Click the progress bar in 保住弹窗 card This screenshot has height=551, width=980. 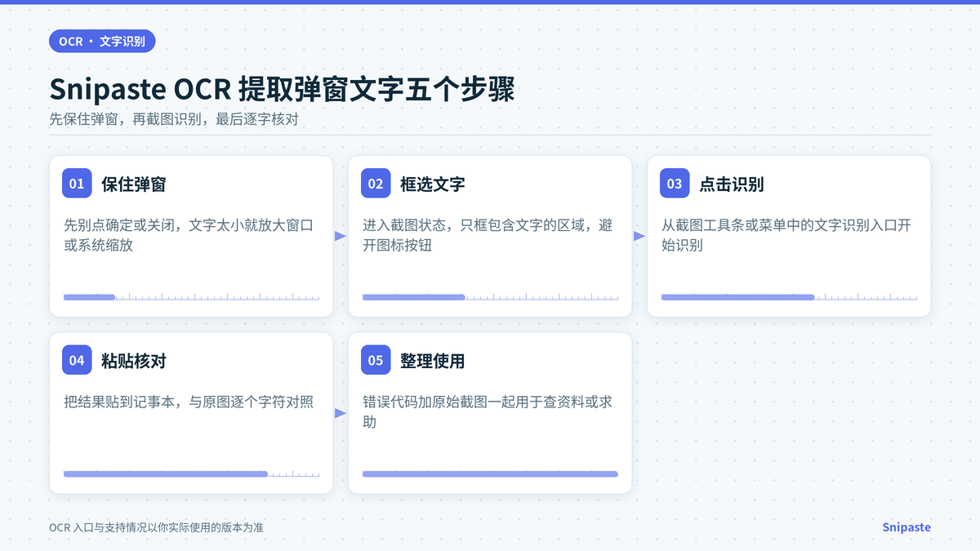coord(191,297)
